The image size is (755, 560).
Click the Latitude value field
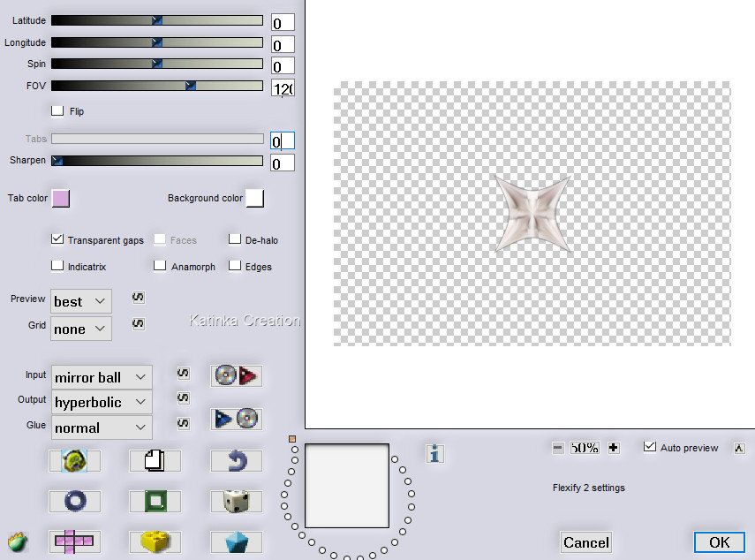(x=283, y=23)
